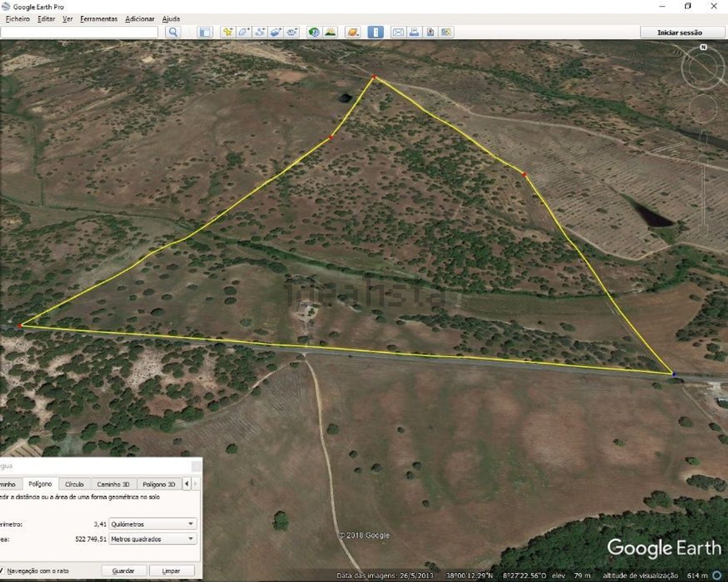
Task: Open the Ferramentas menu
Action: point(99,19)
